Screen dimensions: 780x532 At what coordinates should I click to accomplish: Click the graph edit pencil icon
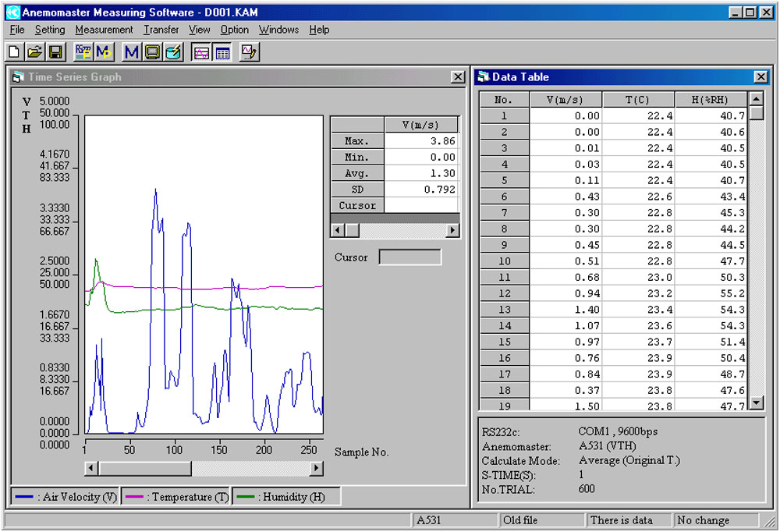(250, 52)
